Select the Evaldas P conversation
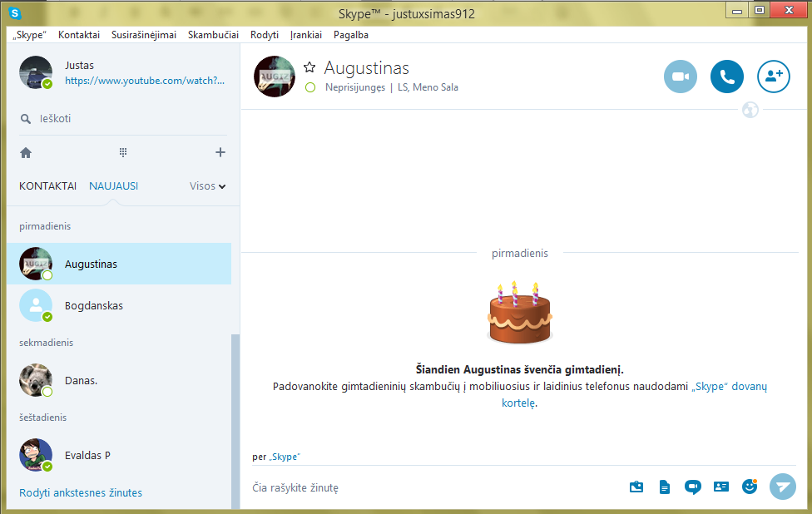 pyautogui.click(x=119, y=455)
